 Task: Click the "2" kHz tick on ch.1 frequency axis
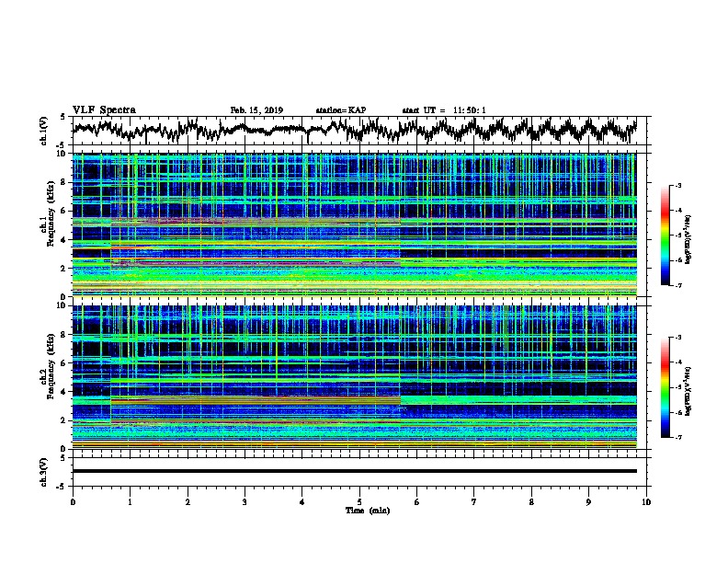click(x=64, y=268)
